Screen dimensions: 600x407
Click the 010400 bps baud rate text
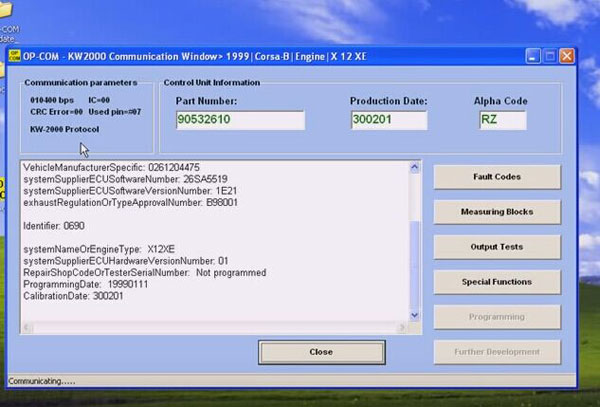52,100
